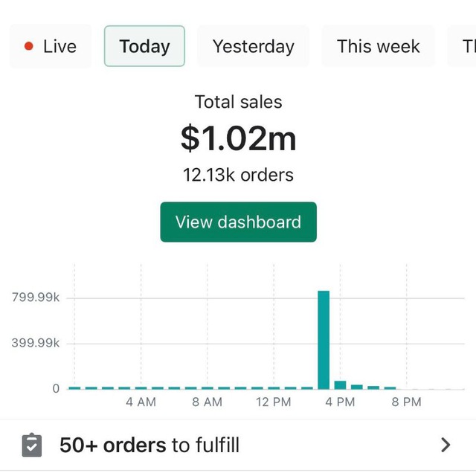The width and height of the screenshot is (476, 476).
Task: Open the 50+ orders to fulfill row
Action: 238,445
